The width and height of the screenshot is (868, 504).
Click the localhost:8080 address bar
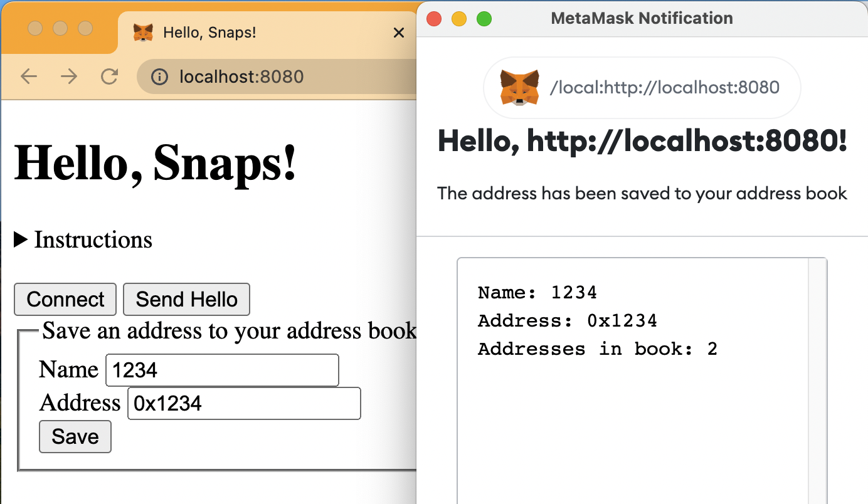(x=276, y=76)
